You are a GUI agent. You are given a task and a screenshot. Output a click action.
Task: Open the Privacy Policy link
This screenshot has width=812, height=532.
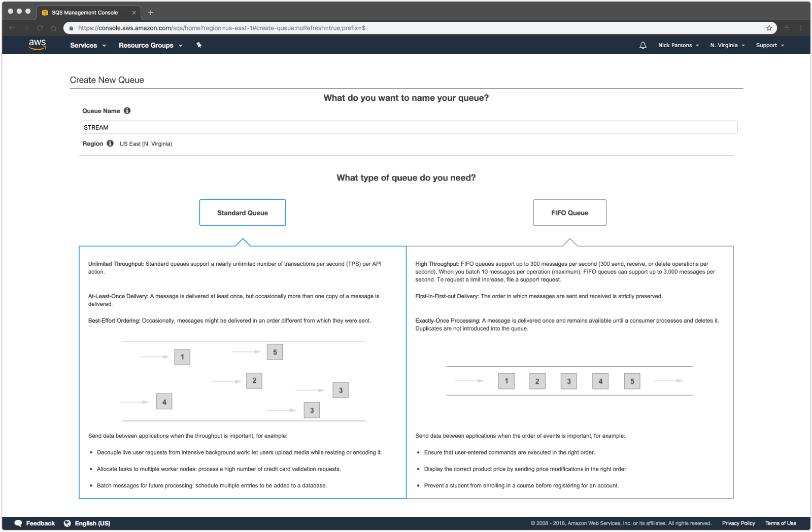tap(738, 523)
